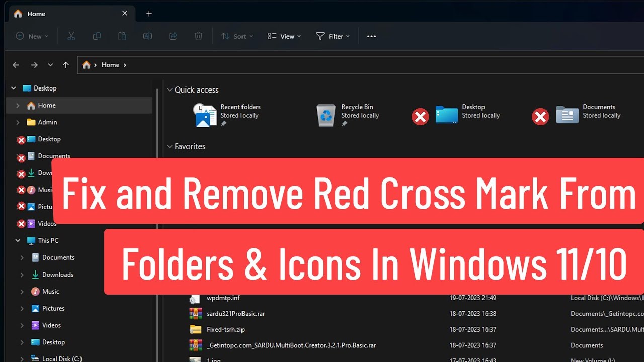Click Videos icon with red cross in sidebar
The width and height of the screenshot is (644, 362).
[31, 224]
